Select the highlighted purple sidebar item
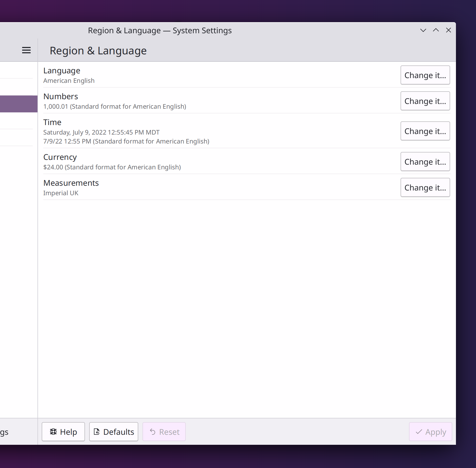 (x=18, y=104)
